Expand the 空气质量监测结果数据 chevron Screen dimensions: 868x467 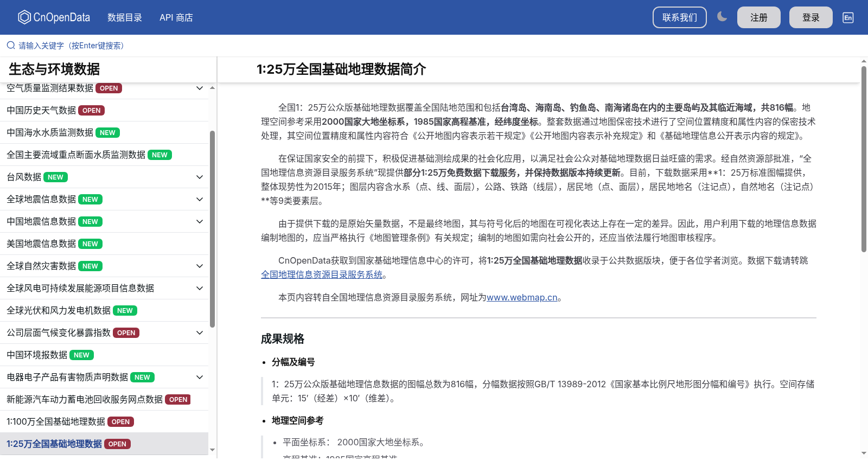200,88
